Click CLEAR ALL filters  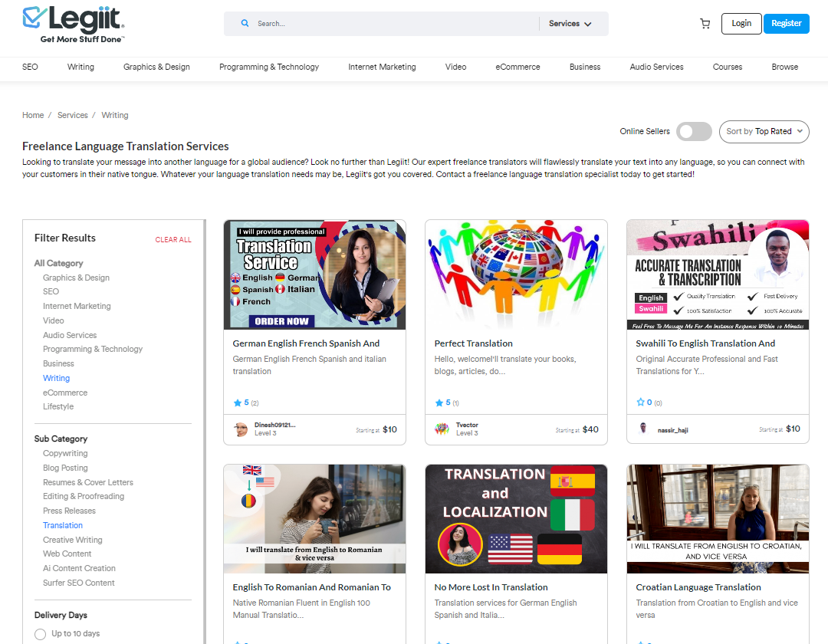point(173,240)
